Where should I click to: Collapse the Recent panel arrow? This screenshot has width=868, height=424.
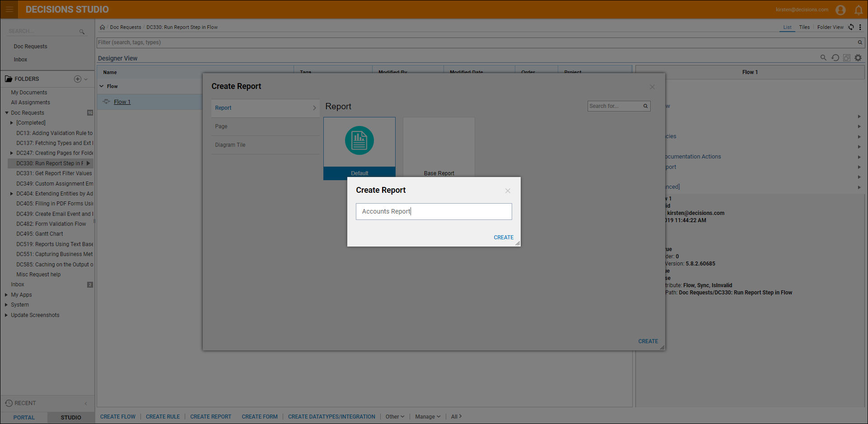pyautogui.click(x=86, y=404)
